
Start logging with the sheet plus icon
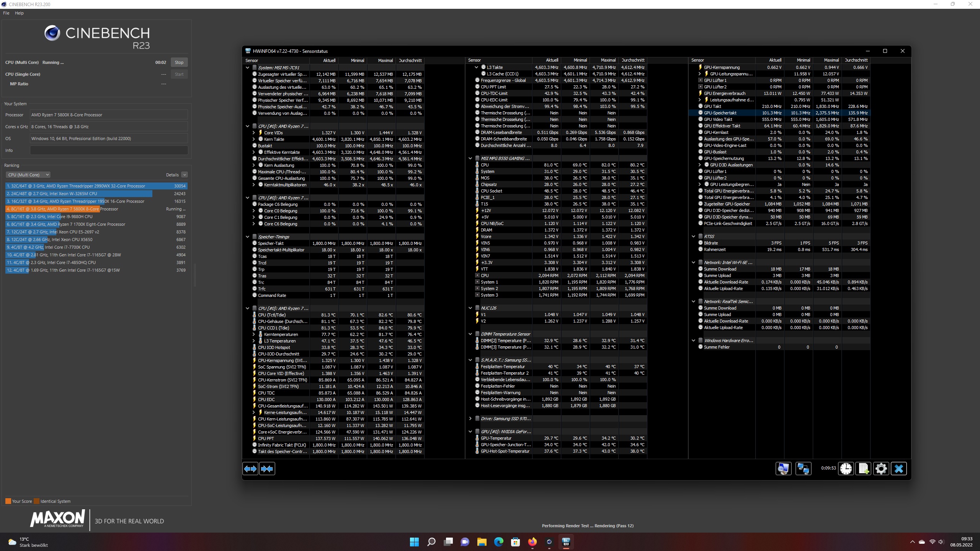[864, 469]
